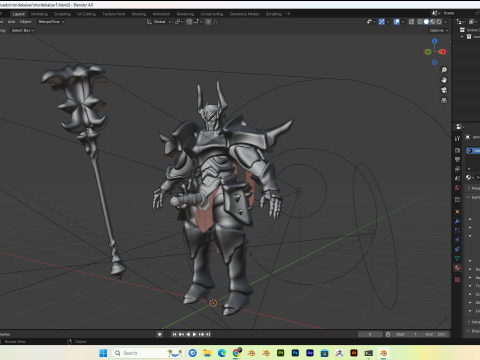Open the Rendering workspace tab
This screenshot has height=360, width=480.
click(185, 14)
